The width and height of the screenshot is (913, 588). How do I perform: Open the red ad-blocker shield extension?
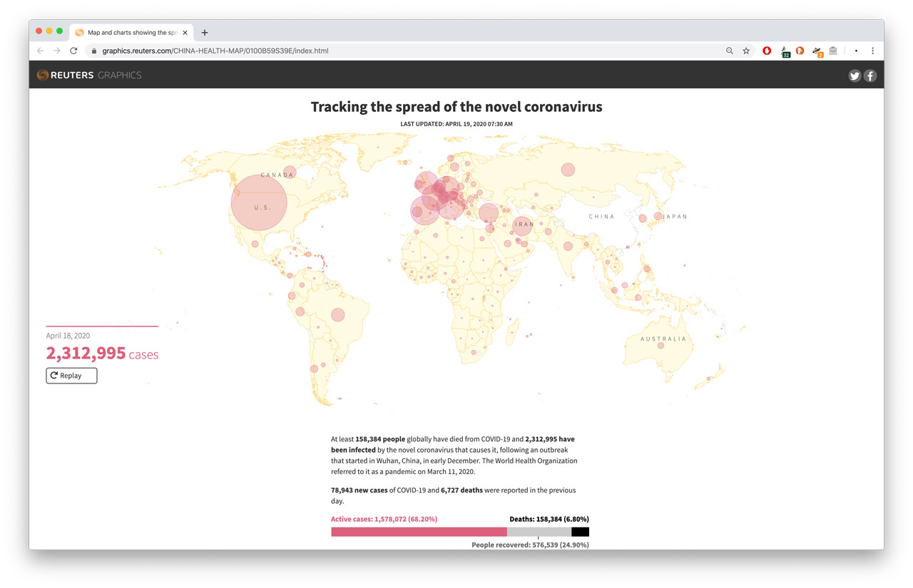767,51
